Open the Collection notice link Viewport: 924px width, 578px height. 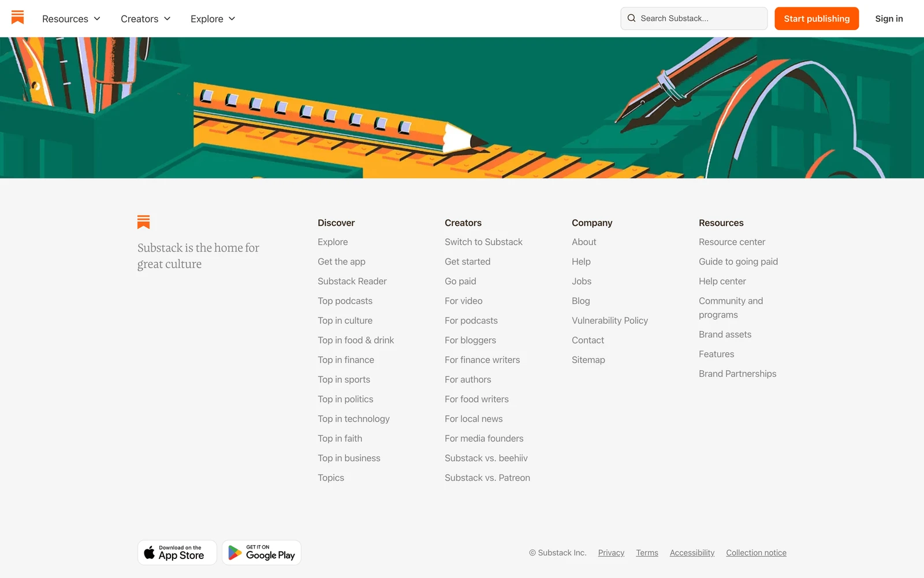pyautogui.click(x=756, y=553)
